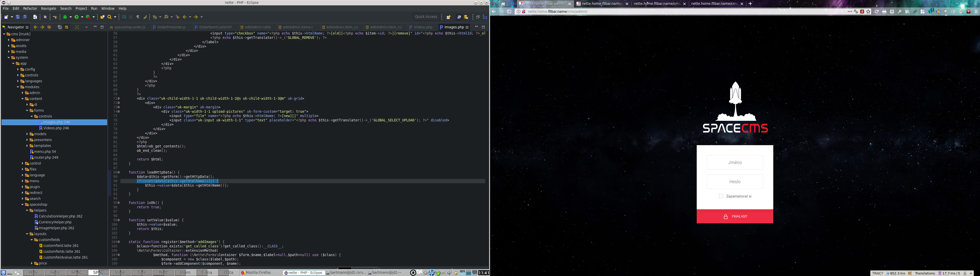Open Navigator view menu chevron
The width and height of the screenshot is (980, 276).
(x=86, y=27)
